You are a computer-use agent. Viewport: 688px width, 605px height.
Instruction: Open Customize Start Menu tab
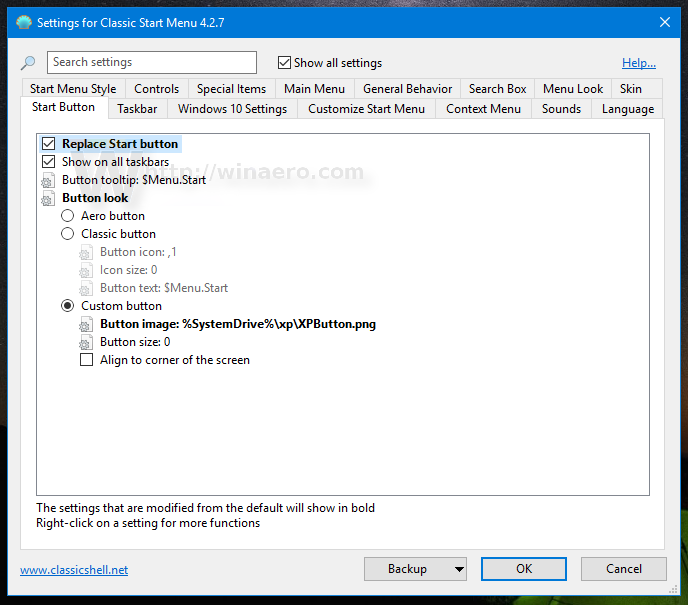(x=366, y=109)
